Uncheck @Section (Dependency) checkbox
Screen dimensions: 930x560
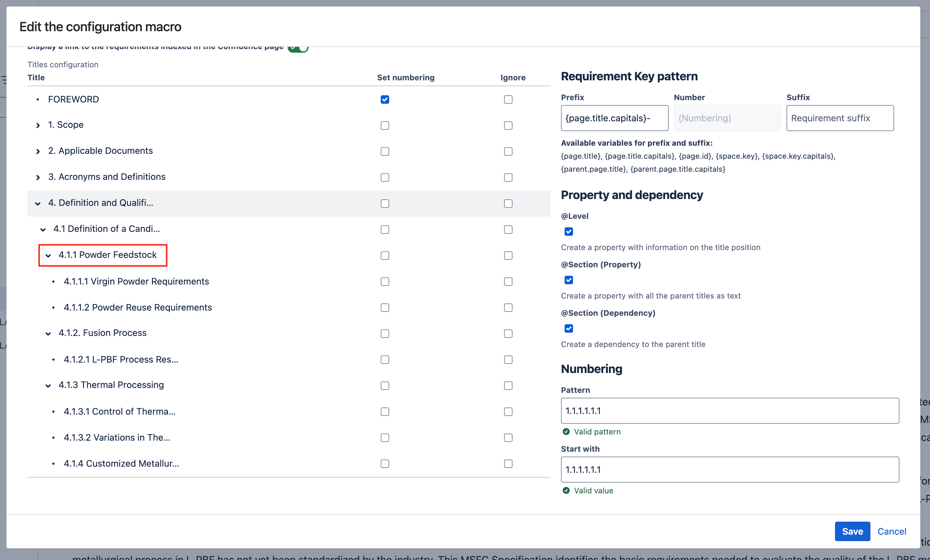568,328
